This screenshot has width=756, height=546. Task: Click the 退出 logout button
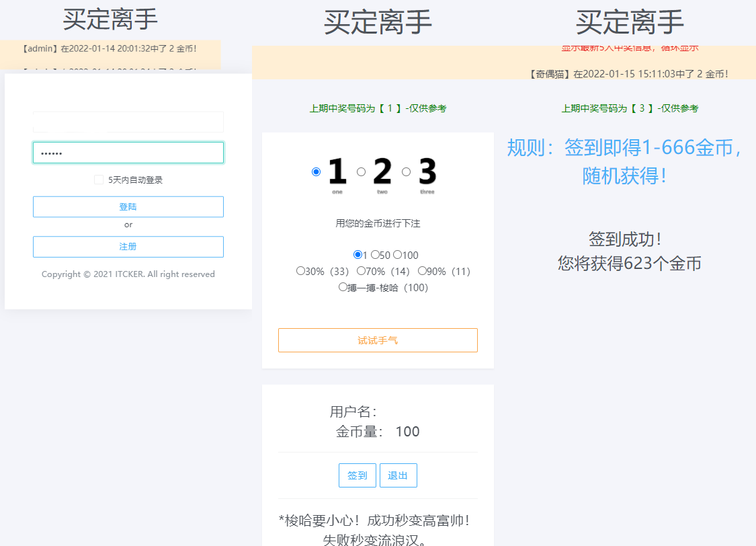(398, 475)
